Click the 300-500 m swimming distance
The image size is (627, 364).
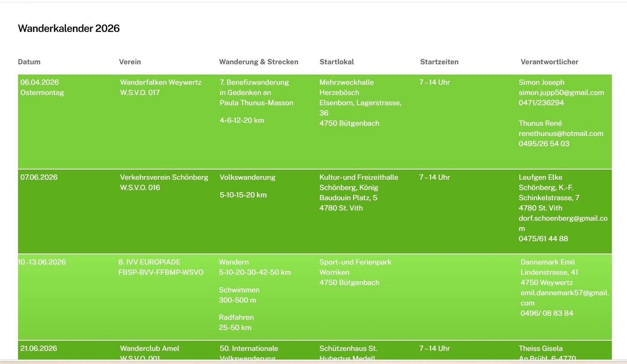tap(237, 300)
